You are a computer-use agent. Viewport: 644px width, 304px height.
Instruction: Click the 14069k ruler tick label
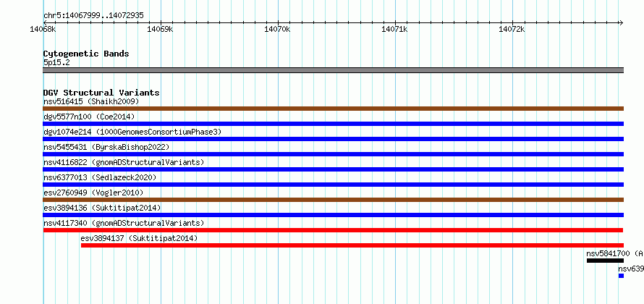[x=161, y=29]
